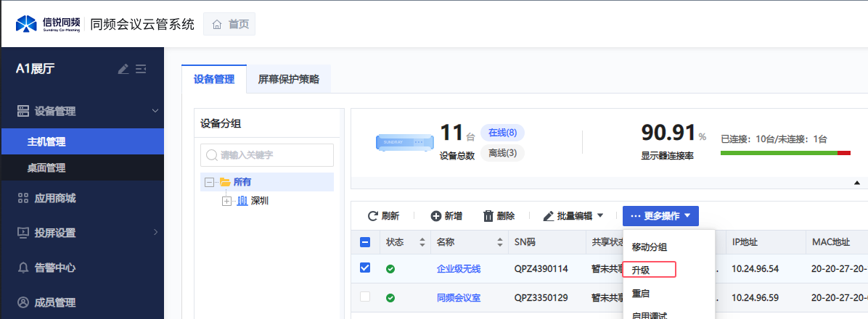Open 告警中心 alert center
This screenshot has width=868, height=319.
point(54,268)
